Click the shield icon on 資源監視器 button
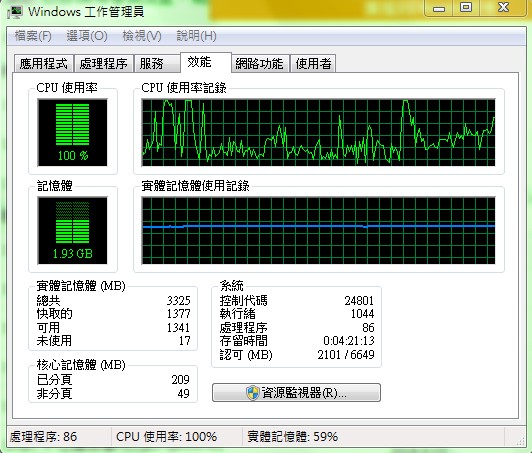Viewport: 532px width, 453px height. click(x=253, y=393)
